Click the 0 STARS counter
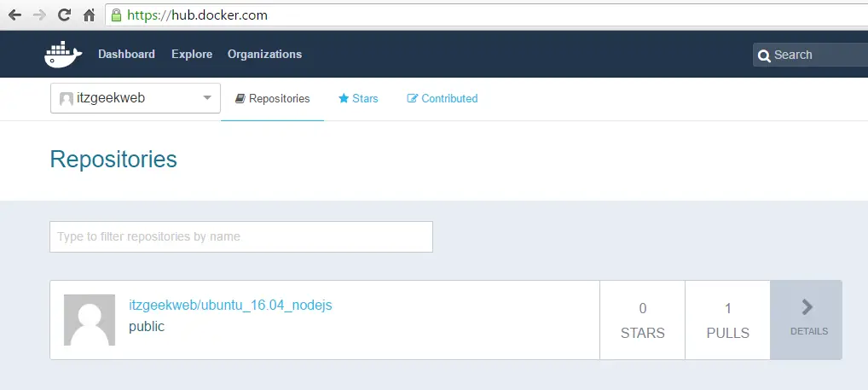Image resolution: width=868 pixels, height=390 pixels. coord(642,320)
